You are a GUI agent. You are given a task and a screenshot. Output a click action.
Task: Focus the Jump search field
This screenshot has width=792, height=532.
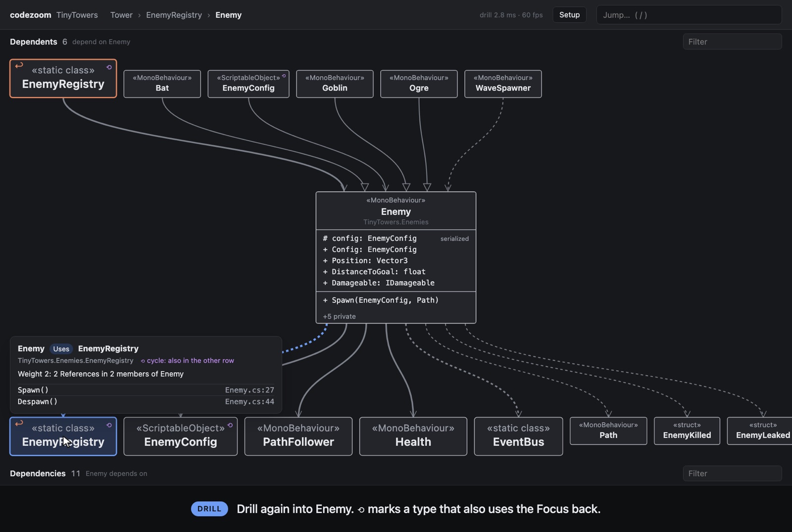(689, 15)
